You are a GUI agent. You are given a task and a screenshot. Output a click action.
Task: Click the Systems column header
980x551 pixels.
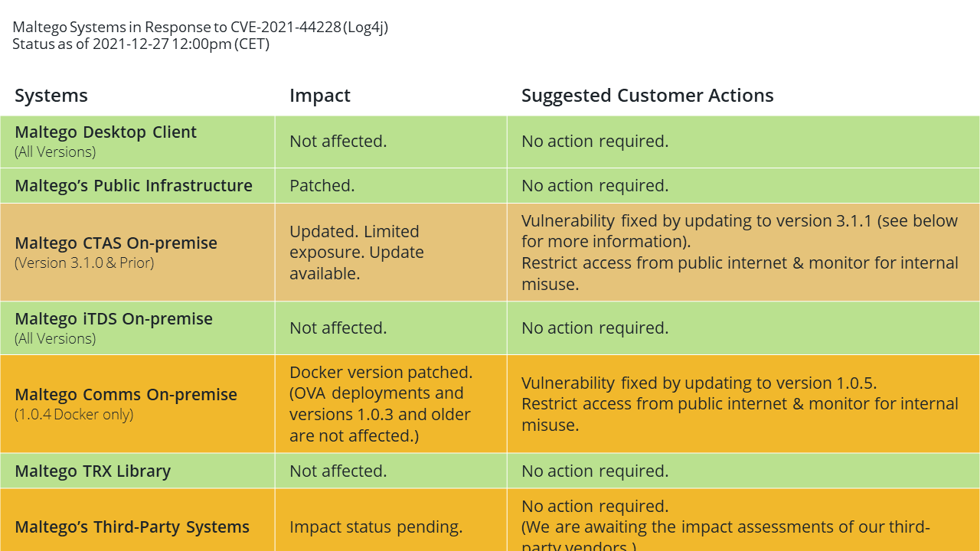click(x=51, y=96)
